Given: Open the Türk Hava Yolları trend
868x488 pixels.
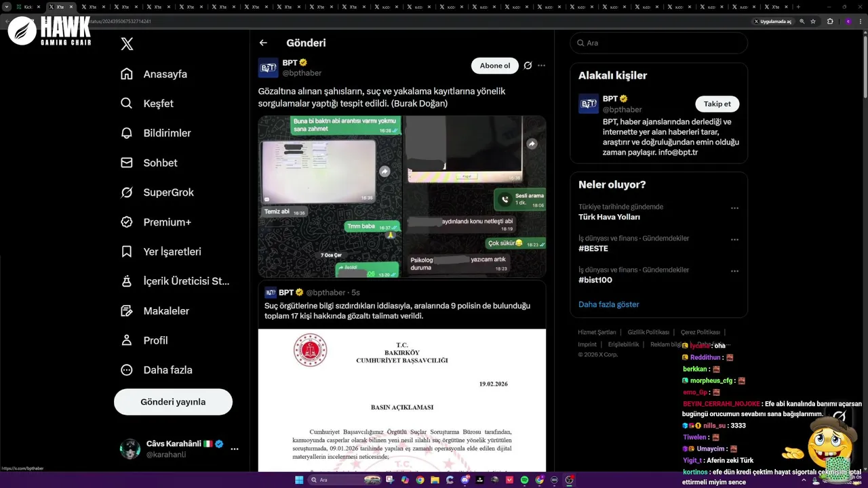Looking at the screenshot, I should click(609, 217).
